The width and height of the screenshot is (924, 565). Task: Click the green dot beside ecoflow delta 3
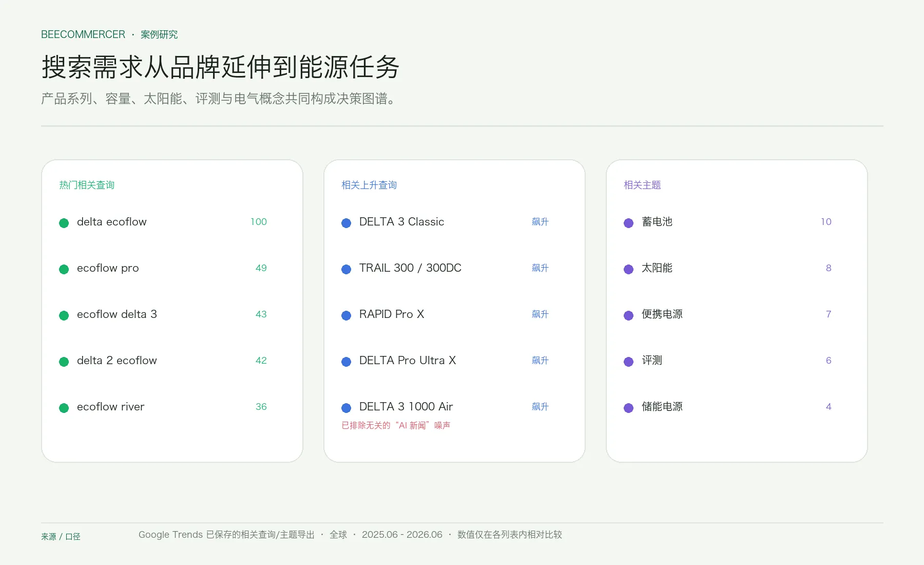coord(64,315)
